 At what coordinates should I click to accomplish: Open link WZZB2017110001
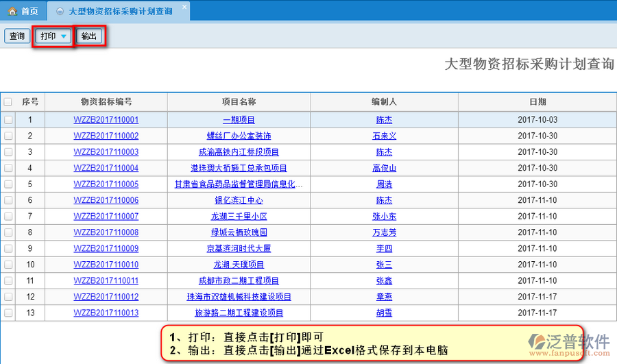(106, 120)
